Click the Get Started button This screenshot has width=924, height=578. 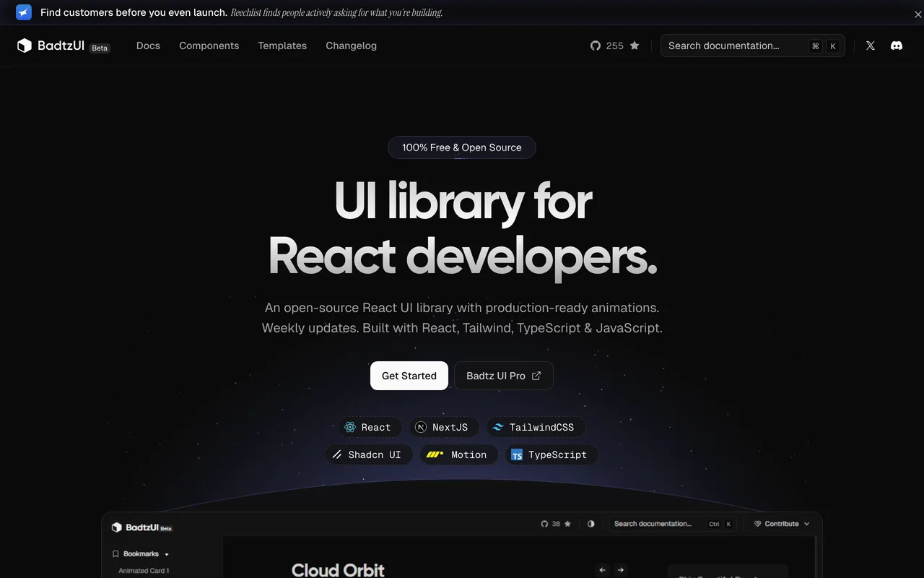[409, 376]
